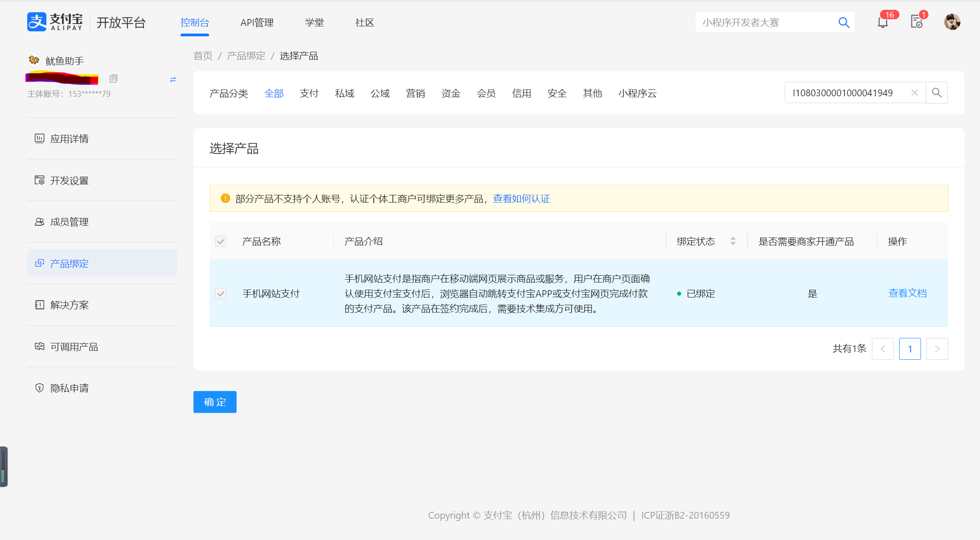The width and height of the screenshot is (980, 540).
Task: Click the 确定 button
Action: pyautogui.click(x=215, y=402)
